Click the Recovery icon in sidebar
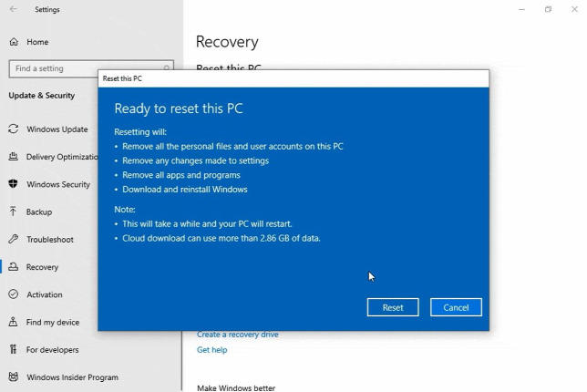This screenshot has width=587, height=392. click(x=14, y=267)
